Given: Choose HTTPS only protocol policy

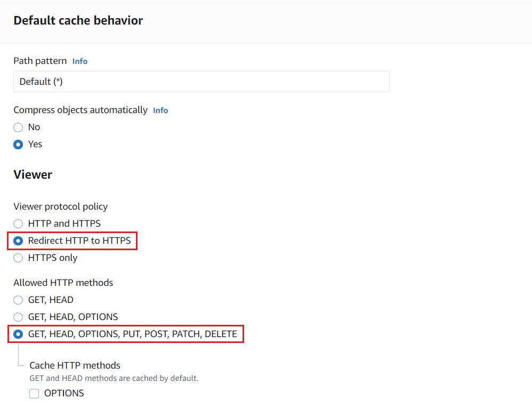Looking at the screenshot, I should 18,258.
